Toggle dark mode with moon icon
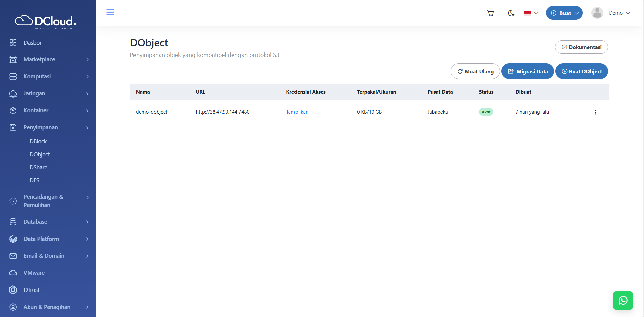Screen dimensions: 644x317 [x=511, y=13]
